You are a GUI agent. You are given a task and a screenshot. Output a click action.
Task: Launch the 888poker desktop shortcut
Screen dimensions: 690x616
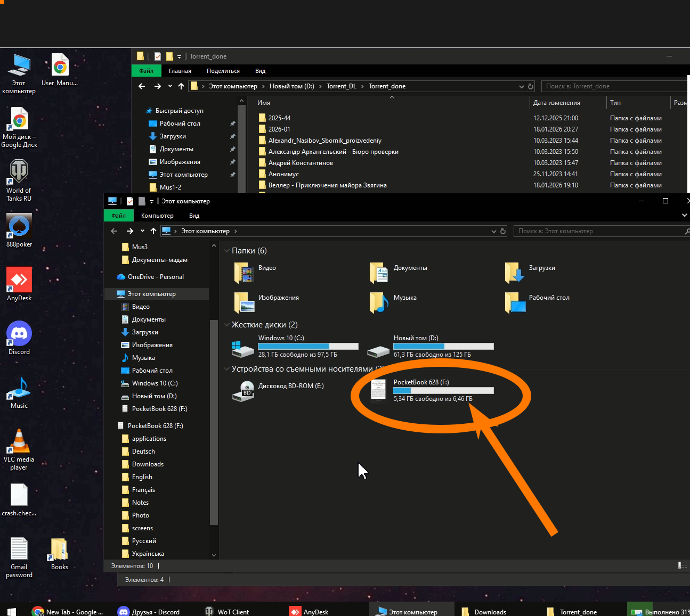19,230
